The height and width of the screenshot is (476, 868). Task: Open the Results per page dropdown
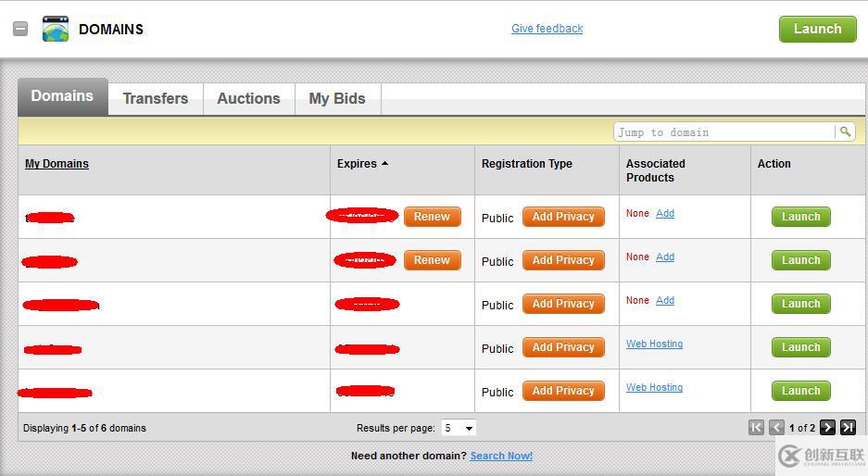(459, 428)
